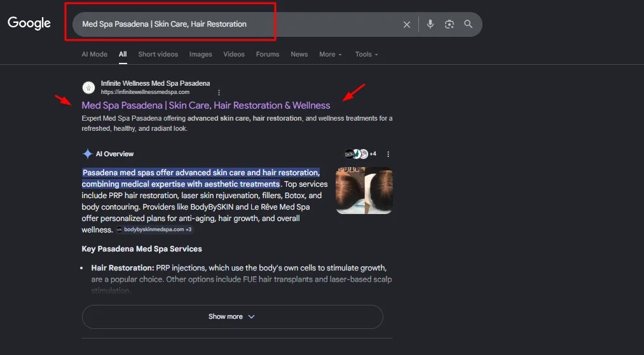Click the Expert Med Spa Pasadena description snippet
The height and width of the screenshot is (355, 644).
point(237,123)
